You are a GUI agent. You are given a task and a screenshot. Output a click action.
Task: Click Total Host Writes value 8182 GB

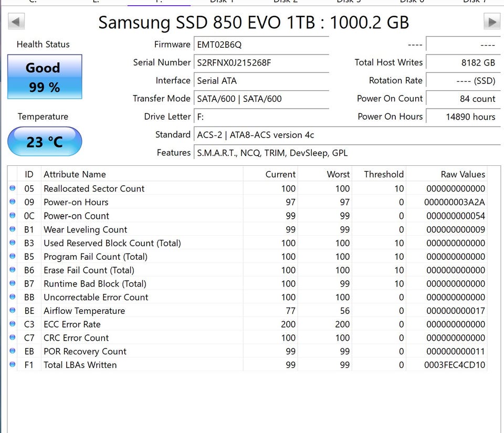pos(463,62)
